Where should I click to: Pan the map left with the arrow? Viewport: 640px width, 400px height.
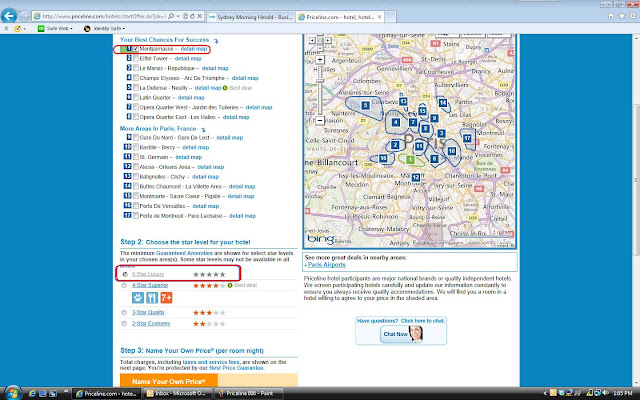coord(312,40)
